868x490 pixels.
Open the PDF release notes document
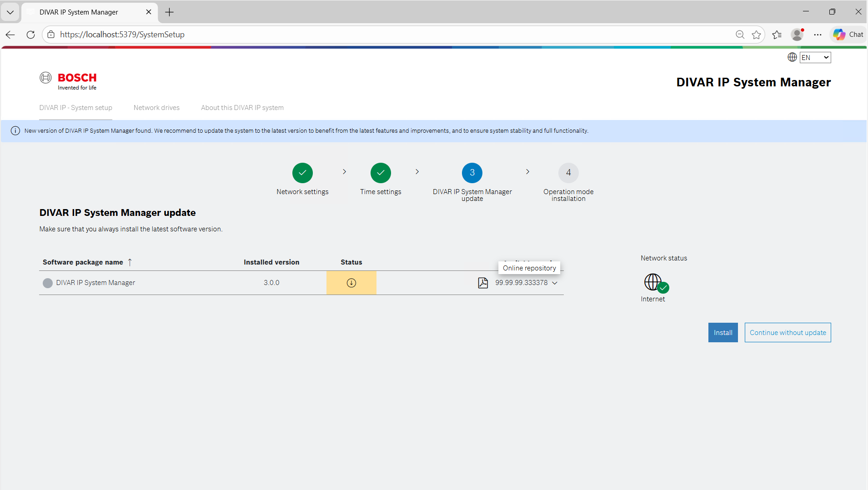(482, 282)
